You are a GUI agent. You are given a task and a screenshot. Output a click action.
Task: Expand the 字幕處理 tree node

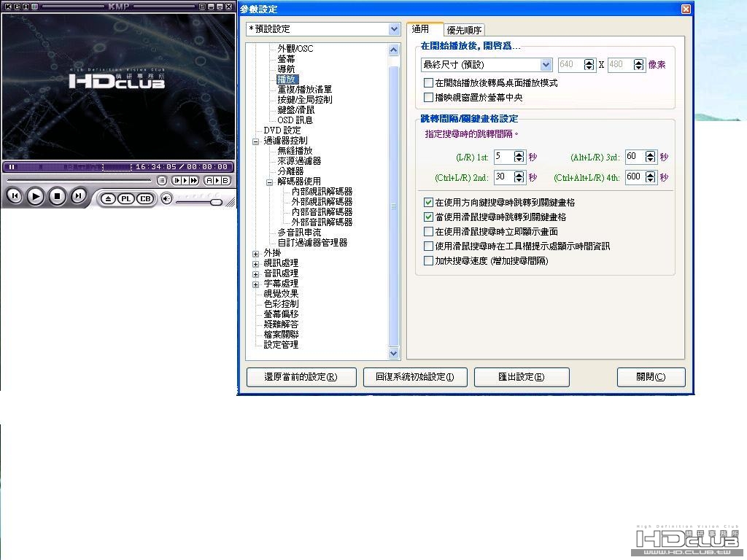[x=256, y=284]
